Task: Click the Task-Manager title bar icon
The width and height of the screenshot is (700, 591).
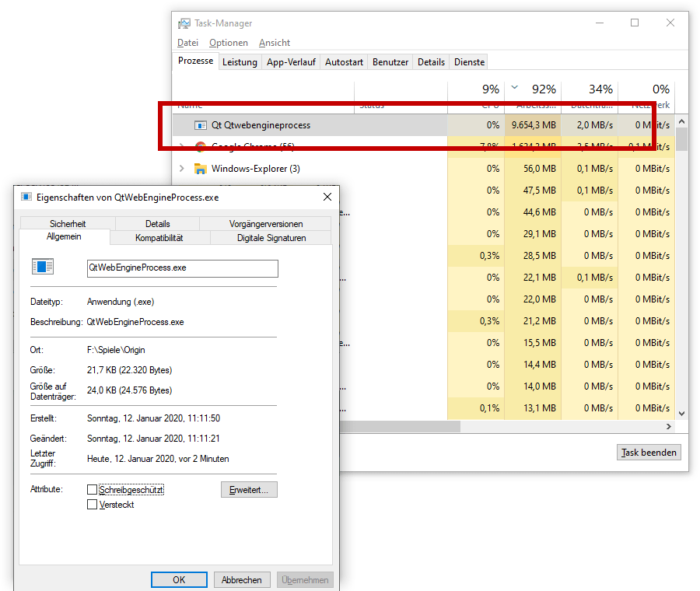Action: point(184,23)
